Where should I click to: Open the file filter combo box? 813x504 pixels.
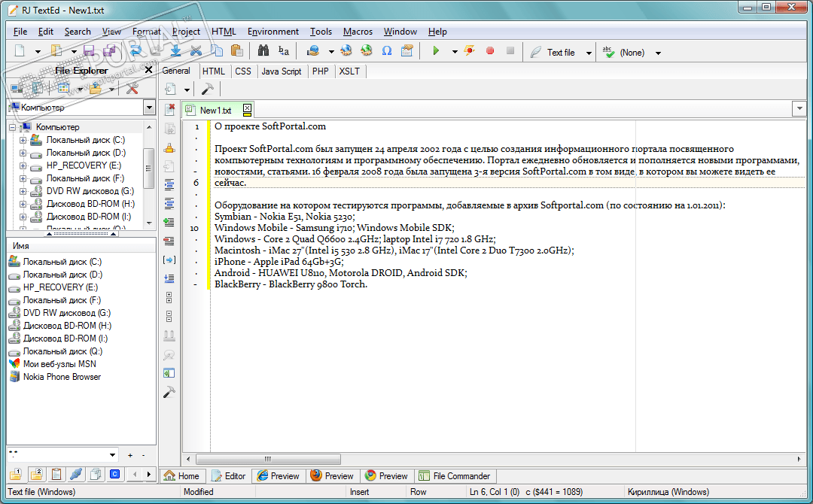62,455
